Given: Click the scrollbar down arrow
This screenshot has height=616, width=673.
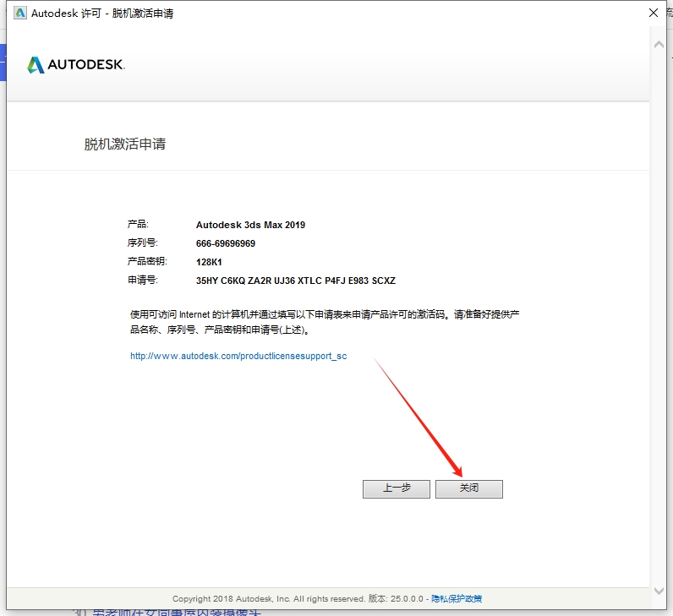Looking at the screenshot, I should click(x=659, y=591).
